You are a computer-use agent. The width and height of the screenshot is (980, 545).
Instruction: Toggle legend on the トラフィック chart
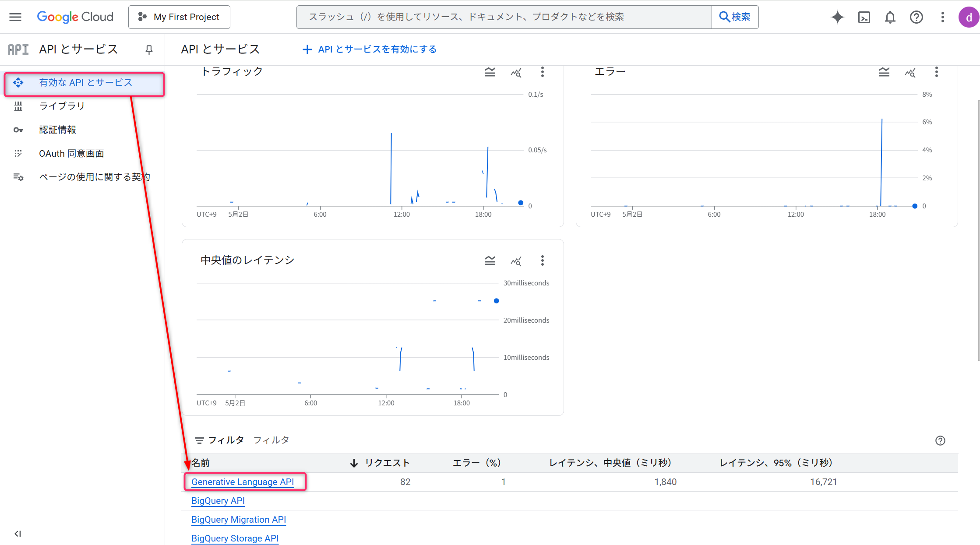490,72
